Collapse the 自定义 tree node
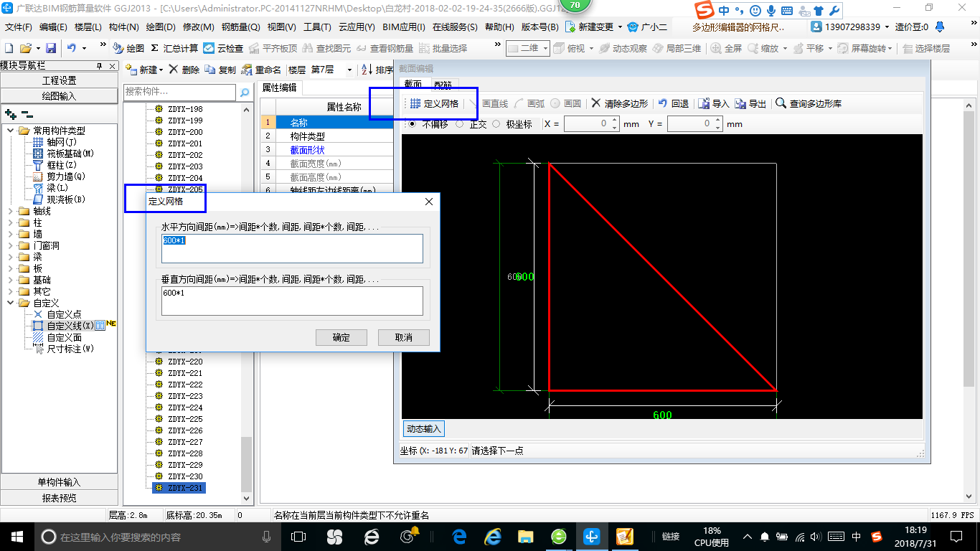 pos(11,303)
